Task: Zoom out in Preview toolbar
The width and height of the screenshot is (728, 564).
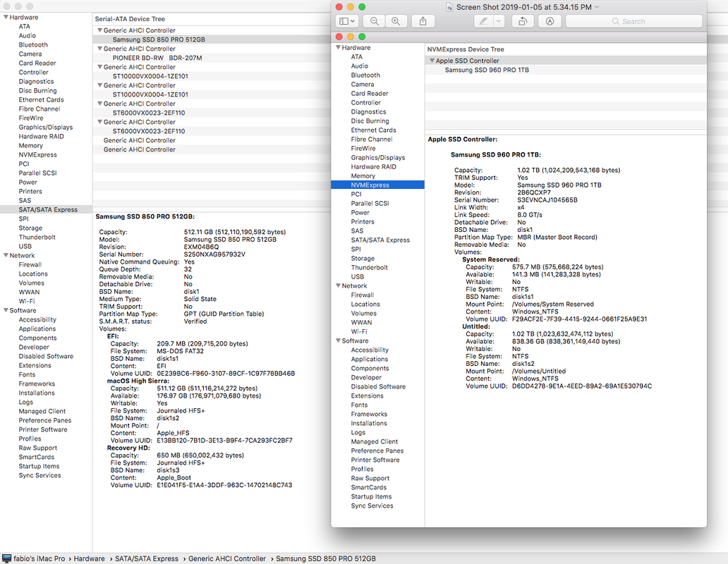Action: [374, 21]
